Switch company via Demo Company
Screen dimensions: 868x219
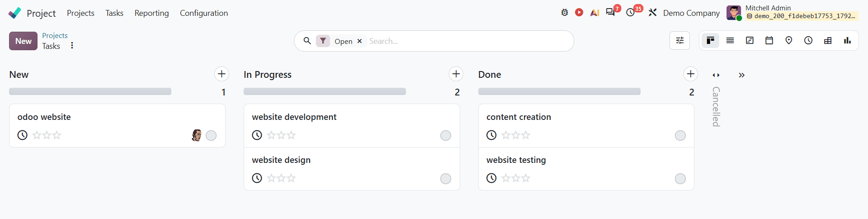[x=691, y=13]
